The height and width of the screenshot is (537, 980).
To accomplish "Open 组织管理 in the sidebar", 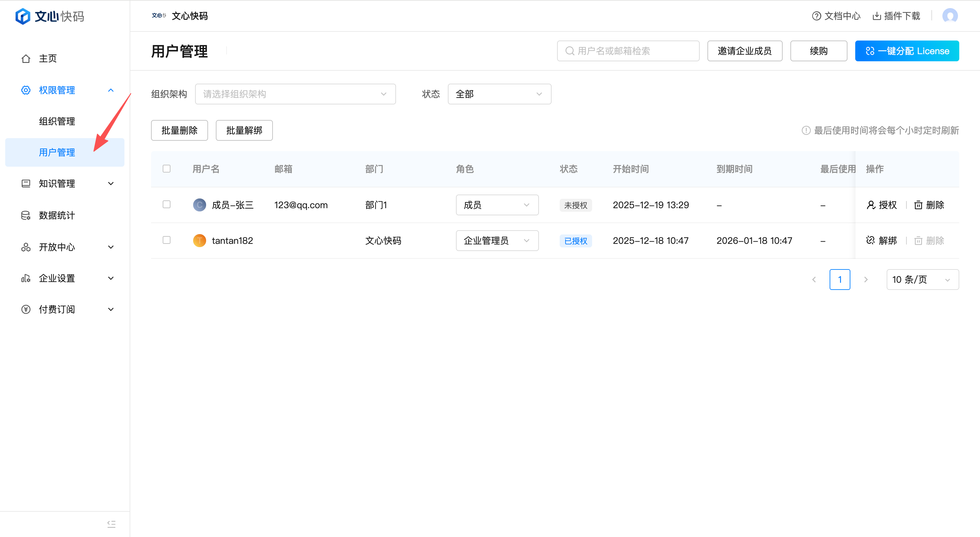I will [57, 121].
